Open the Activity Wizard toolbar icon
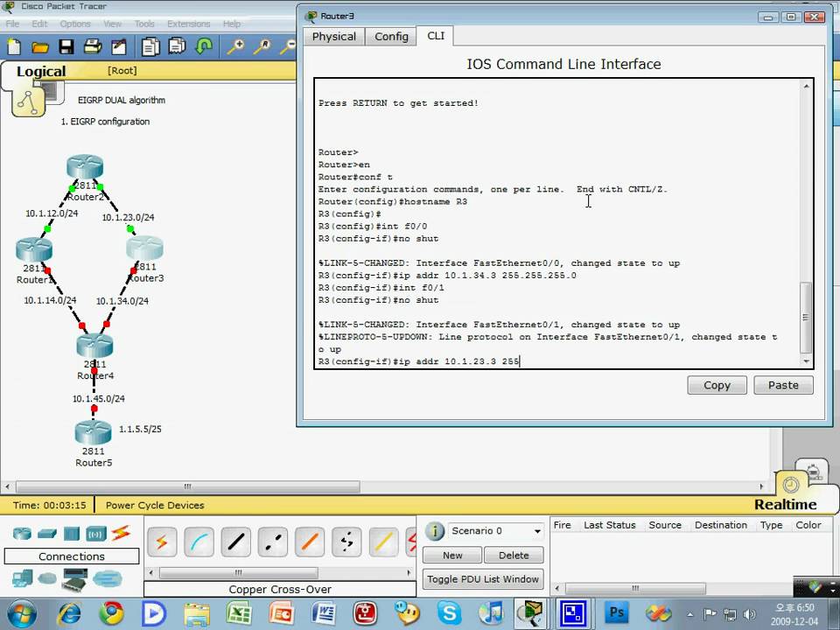840x630 pixels. (x=118, y=47)
